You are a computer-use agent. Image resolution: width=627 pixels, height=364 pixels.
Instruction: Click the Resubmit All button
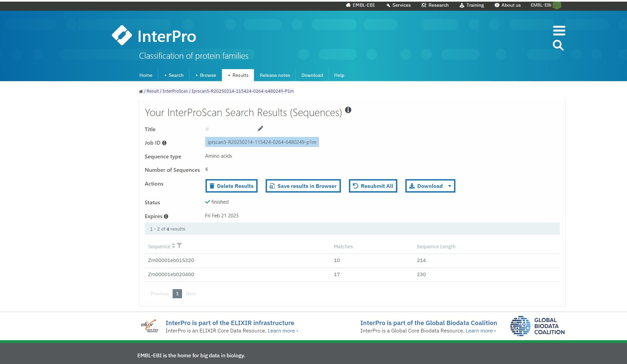click(373, 186)
